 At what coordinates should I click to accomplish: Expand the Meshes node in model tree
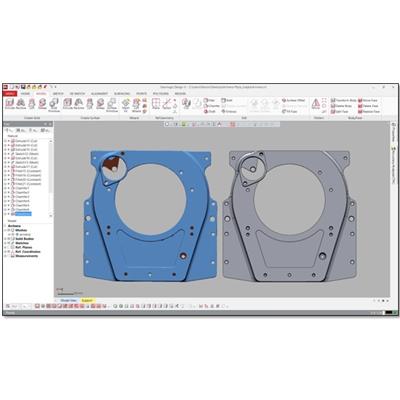[x=5, y=230]
